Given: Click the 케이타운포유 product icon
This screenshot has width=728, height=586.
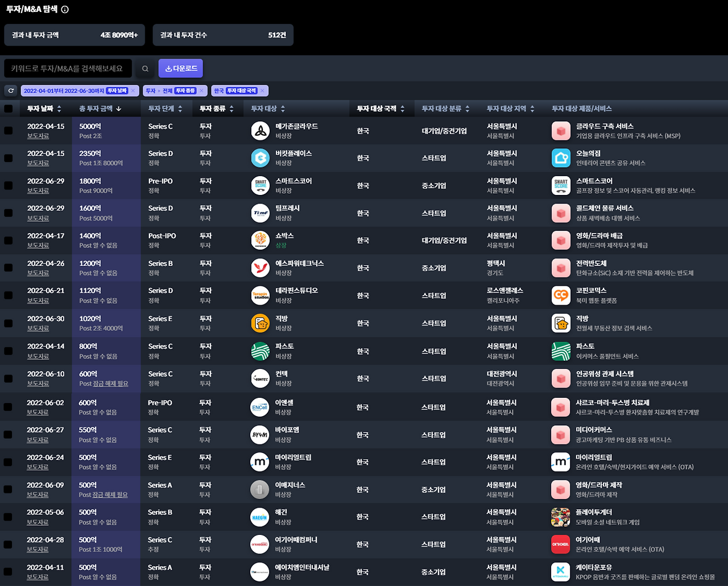Looking at the screenshot, I should click(x=560, y=572).
